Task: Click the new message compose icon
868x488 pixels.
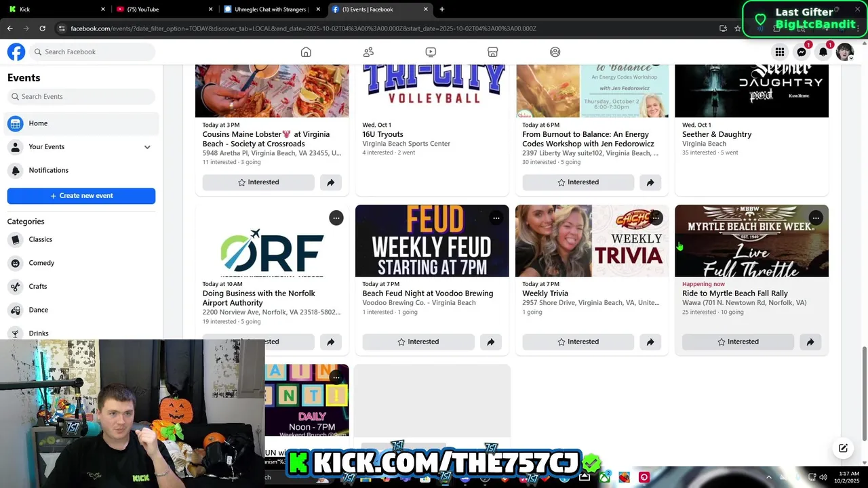Action: 843,448
